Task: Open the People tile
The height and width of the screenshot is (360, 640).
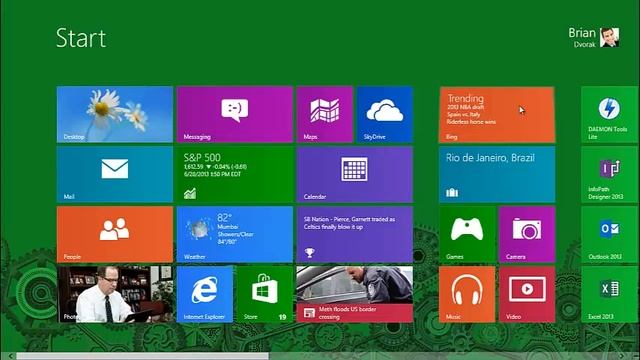Action: coord(115,234)
